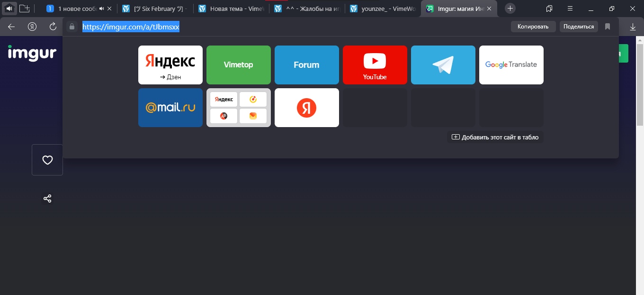Open the YouTube tile on tableau
Image resolution: width=644 pixels, height=295 pixels.
(x=375, y=65)
